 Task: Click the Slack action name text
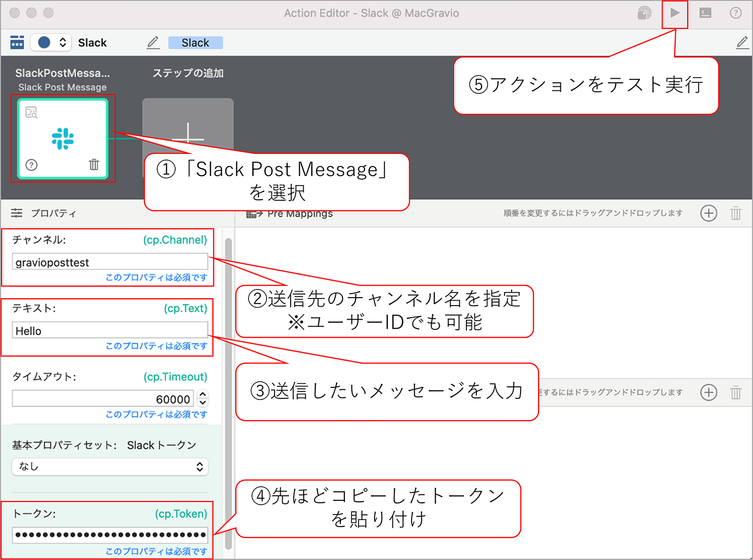[92, 43]
